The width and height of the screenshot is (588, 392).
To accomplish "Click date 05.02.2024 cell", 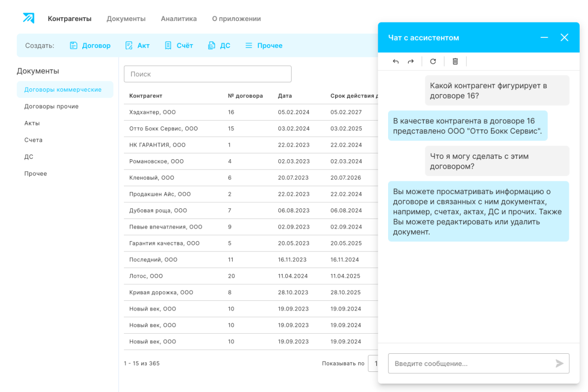I will (294, 112).
